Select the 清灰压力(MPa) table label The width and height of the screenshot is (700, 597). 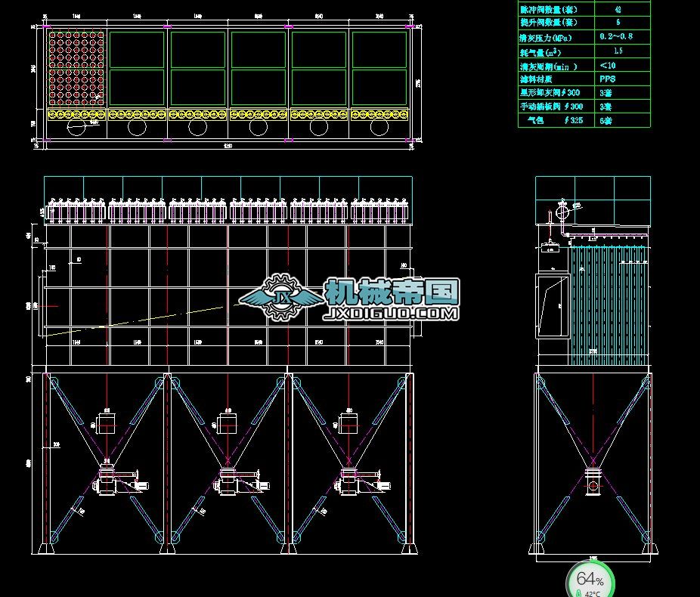(546, 38)
